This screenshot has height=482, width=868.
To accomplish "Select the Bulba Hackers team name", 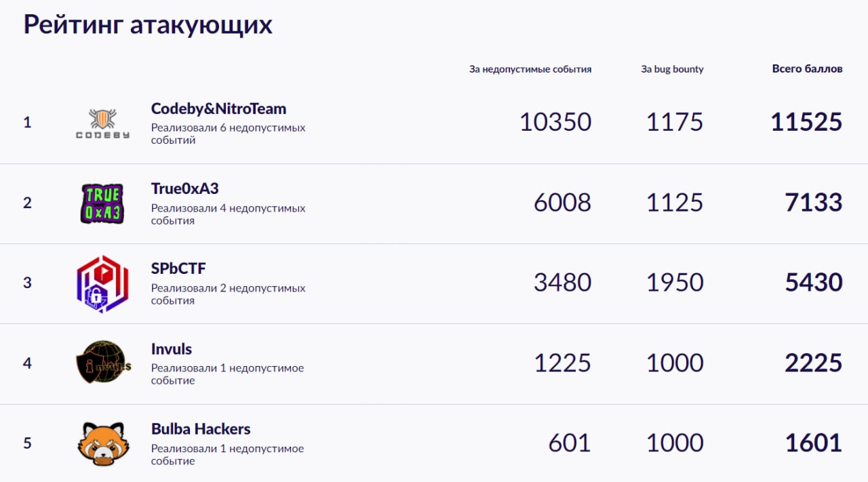I will (201, 429).
